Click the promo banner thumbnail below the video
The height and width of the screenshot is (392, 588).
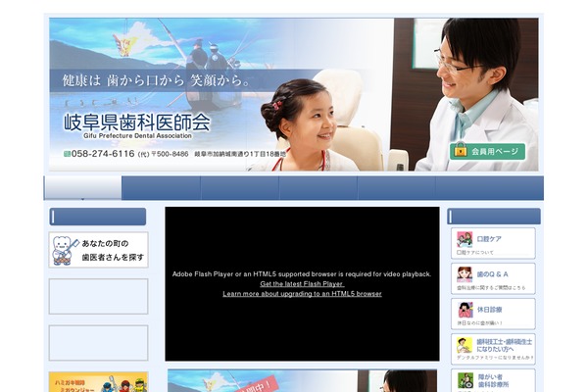pos(302,381)
